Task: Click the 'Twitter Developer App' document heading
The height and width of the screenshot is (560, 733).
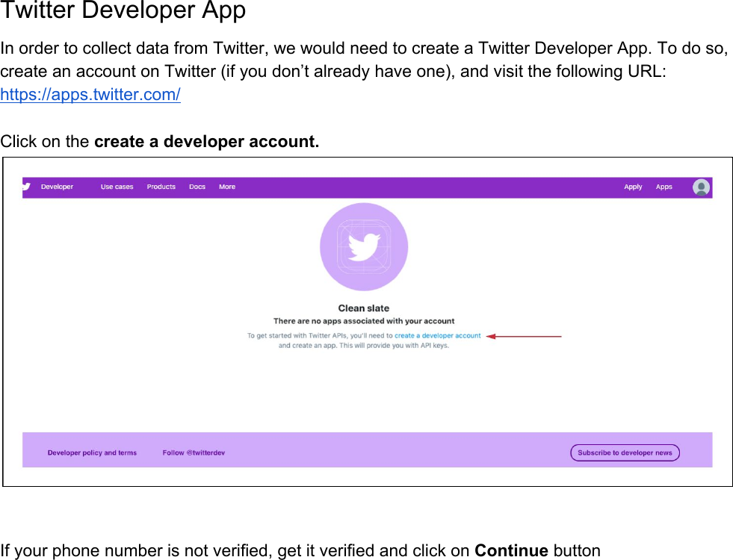Action: pyautogui.click(x=123, y=10)
